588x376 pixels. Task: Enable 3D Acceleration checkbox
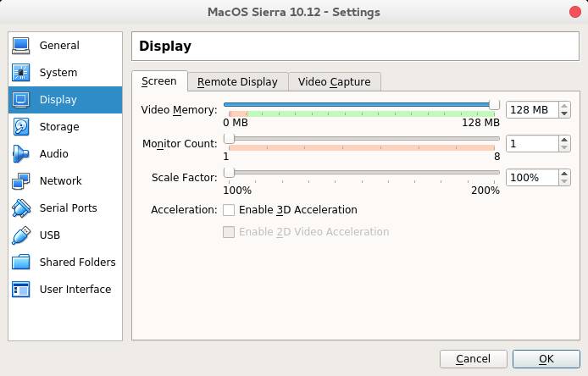229,210
